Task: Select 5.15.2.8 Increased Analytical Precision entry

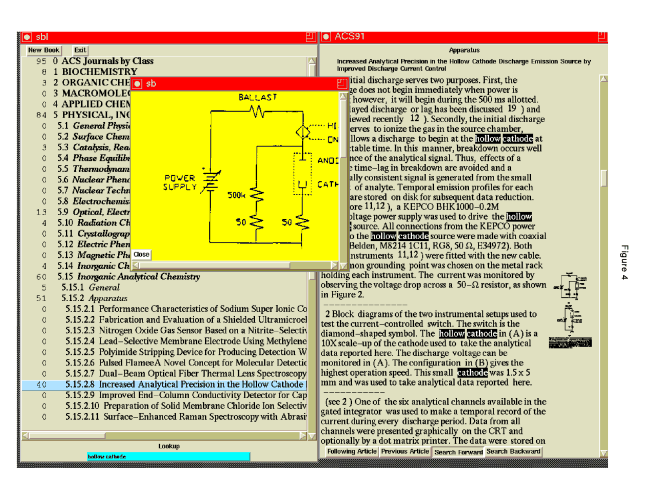Action: tap(182, 384)
